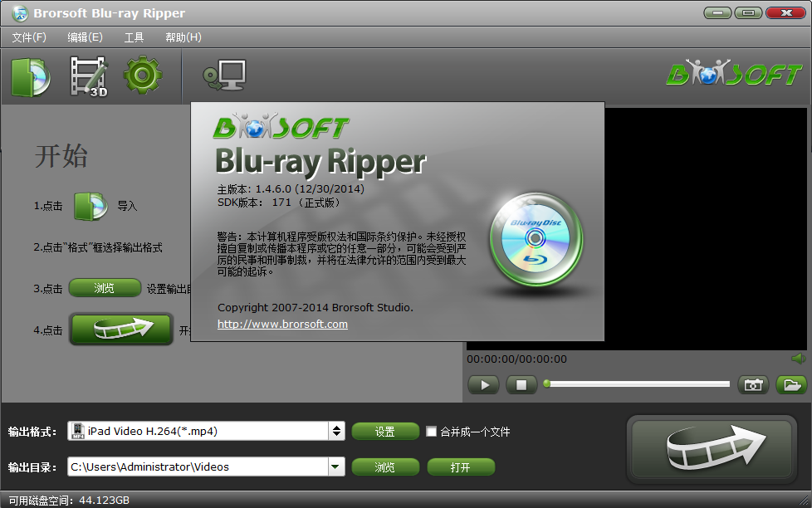
Task: Open the snapshot folder icon
Action: click(x=790, y=385)
